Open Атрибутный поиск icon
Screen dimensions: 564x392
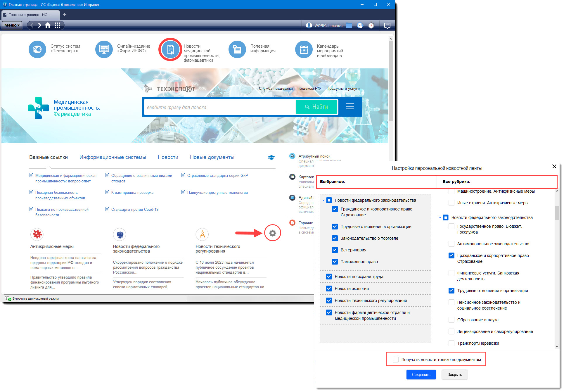[292, 156]
